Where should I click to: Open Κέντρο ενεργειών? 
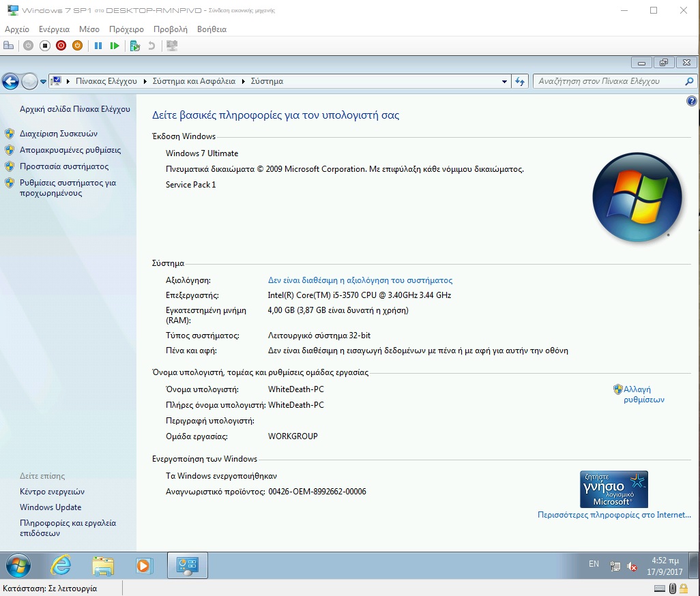click(x=52, y=492)
